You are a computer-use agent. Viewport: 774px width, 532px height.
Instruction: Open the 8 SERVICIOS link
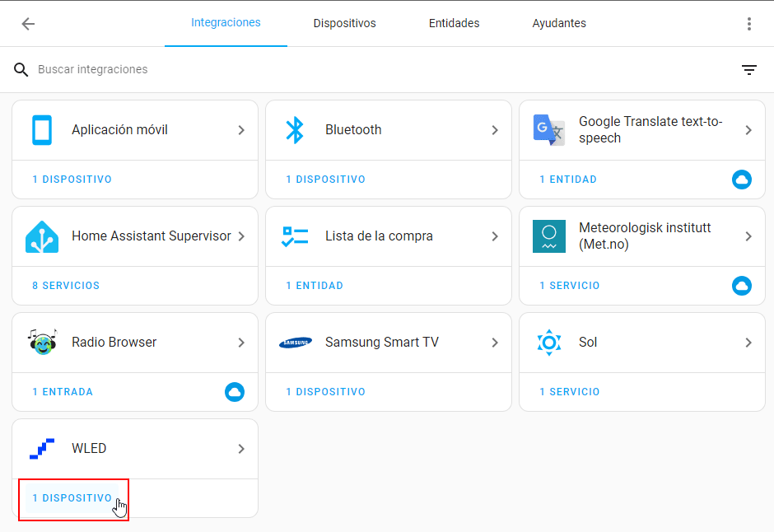coord(66,286)
